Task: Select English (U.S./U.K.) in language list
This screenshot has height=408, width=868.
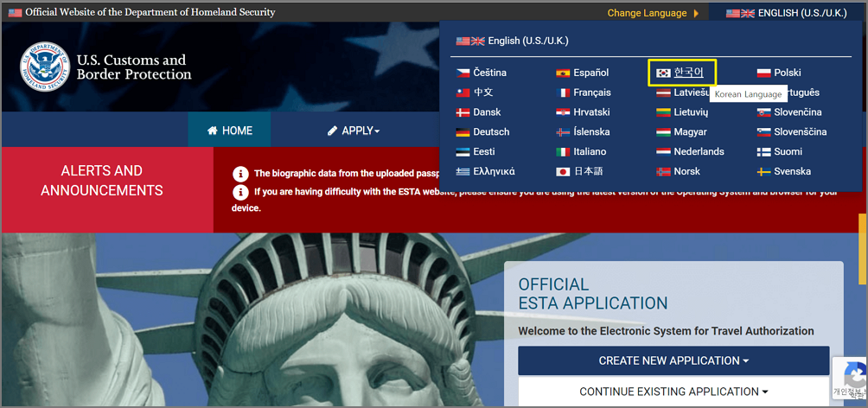Action: pos(512,41)
